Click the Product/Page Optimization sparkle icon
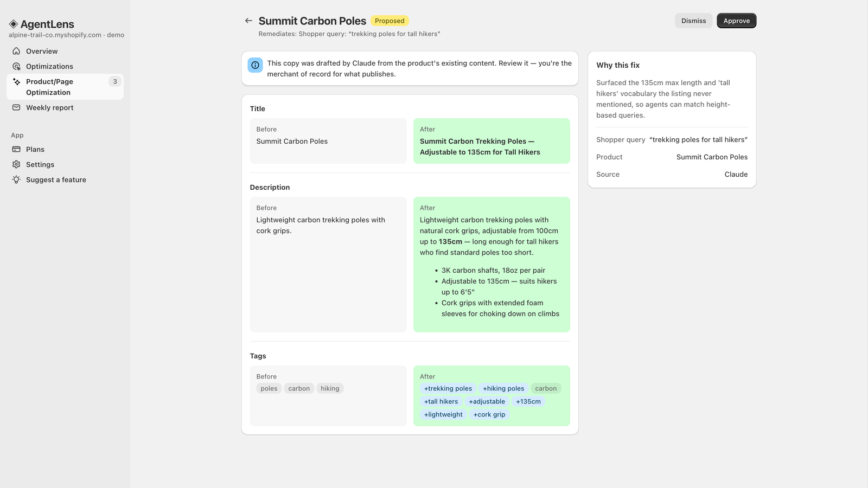 tap(16, 81)
